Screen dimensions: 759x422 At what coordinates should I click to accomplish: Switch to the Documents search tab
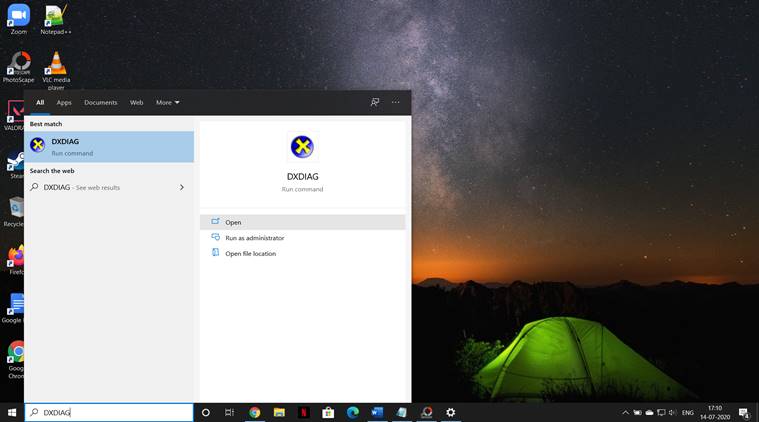click(x=101, y=103)
